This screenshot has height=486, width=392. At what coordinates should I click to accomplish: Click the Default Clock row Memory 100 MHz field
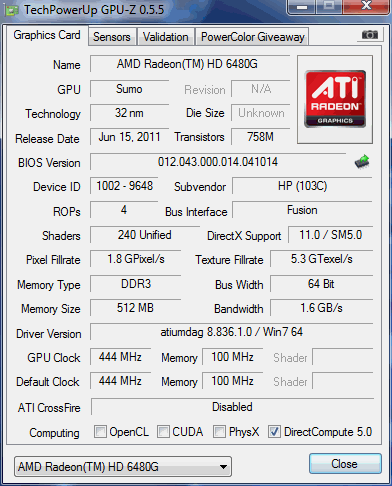pos(233,381)
